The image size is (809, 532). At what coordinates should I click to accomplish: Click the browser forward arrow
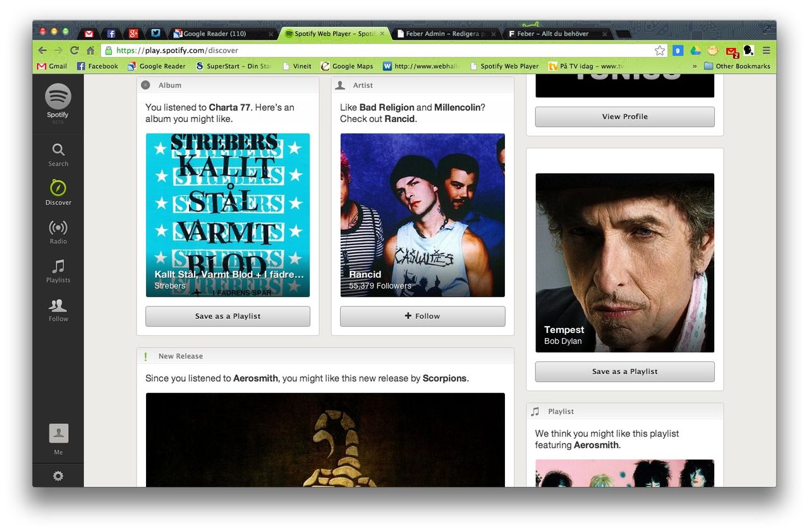pyautogui.click(x=58, y=51)
